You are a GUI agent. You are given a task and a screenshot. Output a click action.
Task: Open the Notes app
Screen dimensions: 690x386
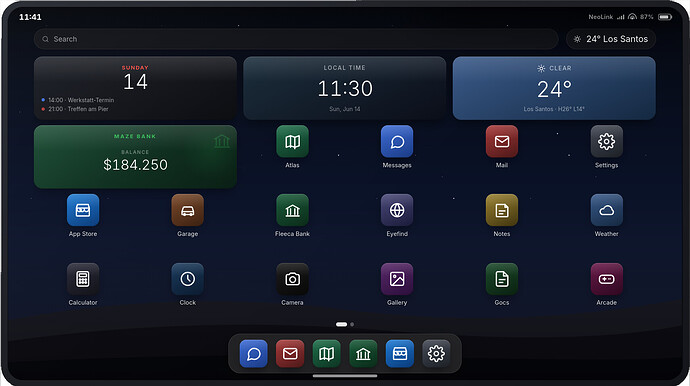[502, 210]
